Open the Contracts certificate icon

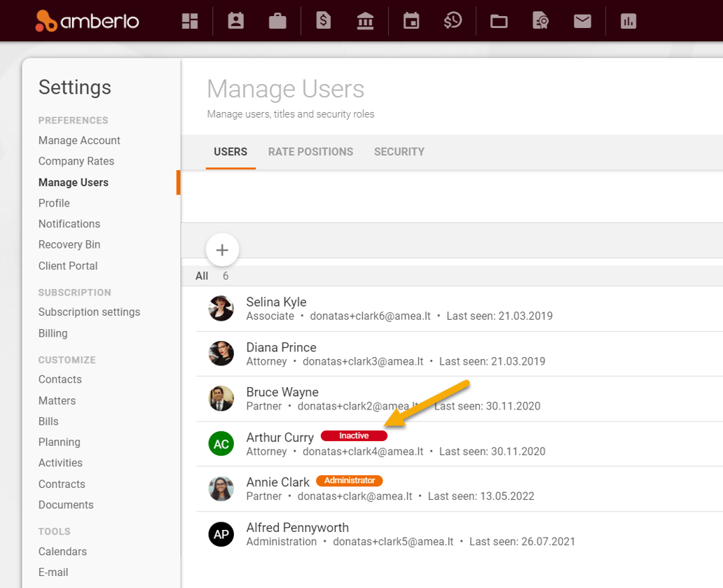pyautogui.click(x=540, y=20)
